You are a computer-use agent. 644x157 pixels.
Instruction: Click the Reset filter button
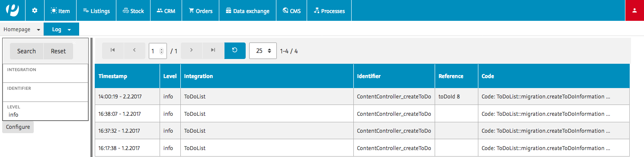point(58,51)
